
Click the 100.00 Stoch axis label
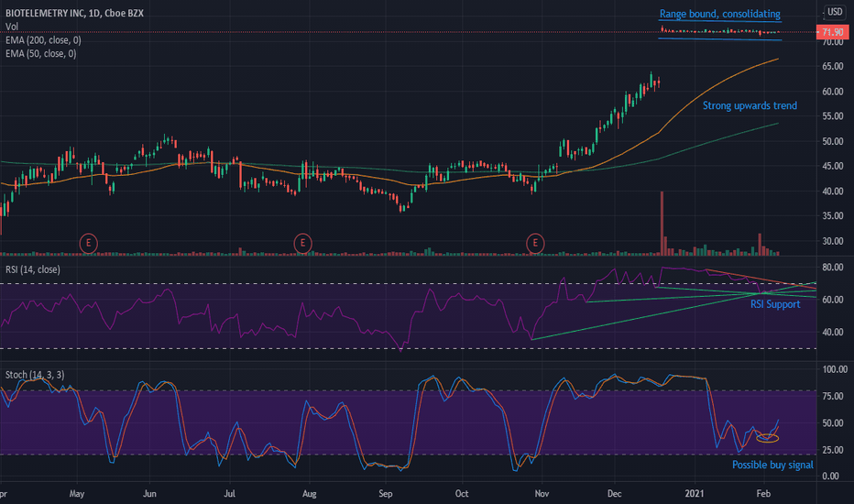835,369
